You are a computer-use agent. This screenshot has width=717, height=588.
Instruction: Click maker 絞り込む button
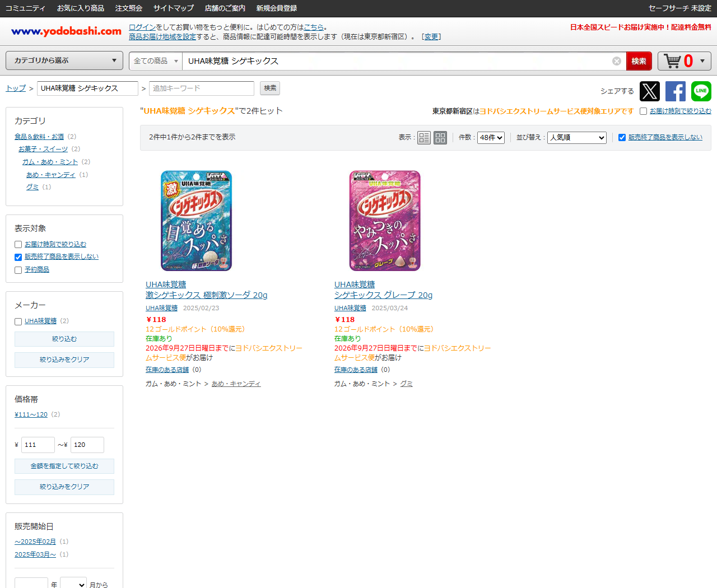[x=64, y=339]
